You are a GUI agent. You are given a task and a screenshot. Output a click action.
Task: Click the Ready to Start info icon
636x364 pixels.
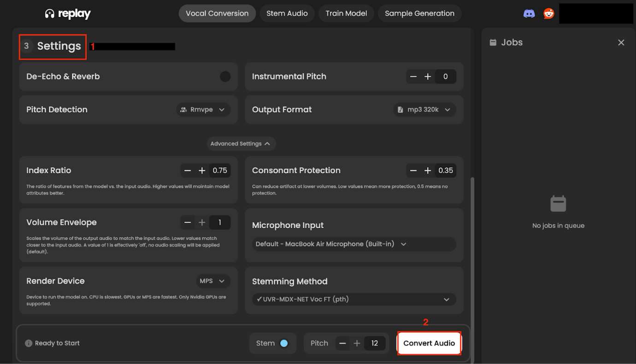point(29,343)
